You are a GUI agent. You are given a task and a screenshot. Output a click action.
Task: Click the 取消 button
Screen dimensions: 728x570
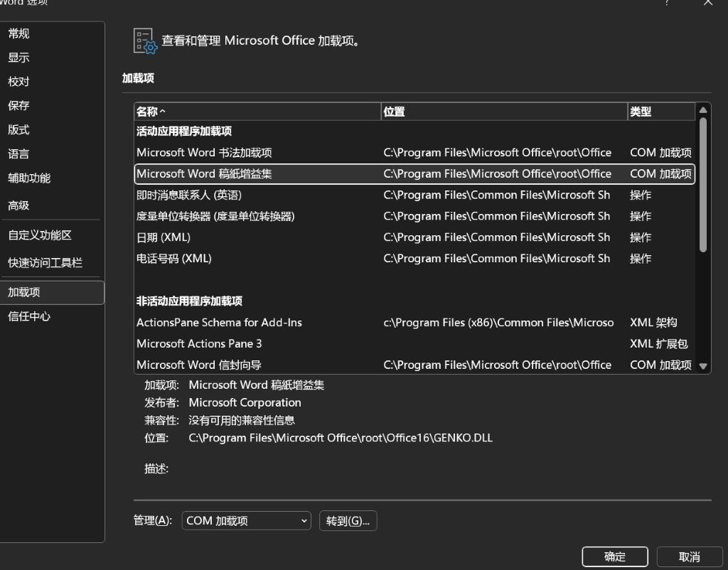(x=690, y=556)
